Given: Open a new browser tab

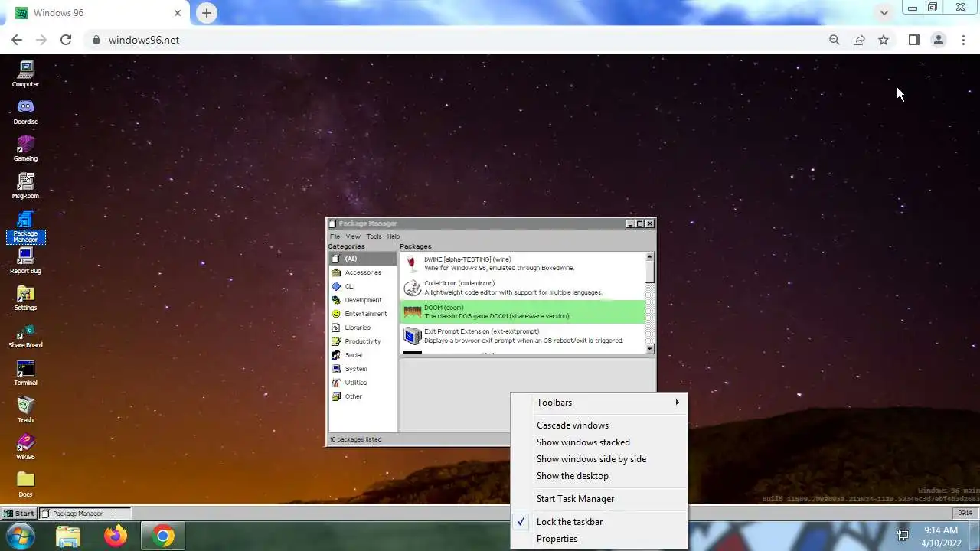Looking at the screenshot, I should [x=207, y=12].
